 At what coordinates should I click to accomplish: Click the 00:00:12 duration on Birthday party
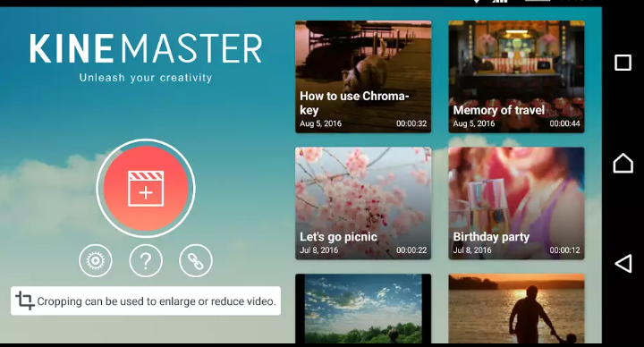(564, 250)
